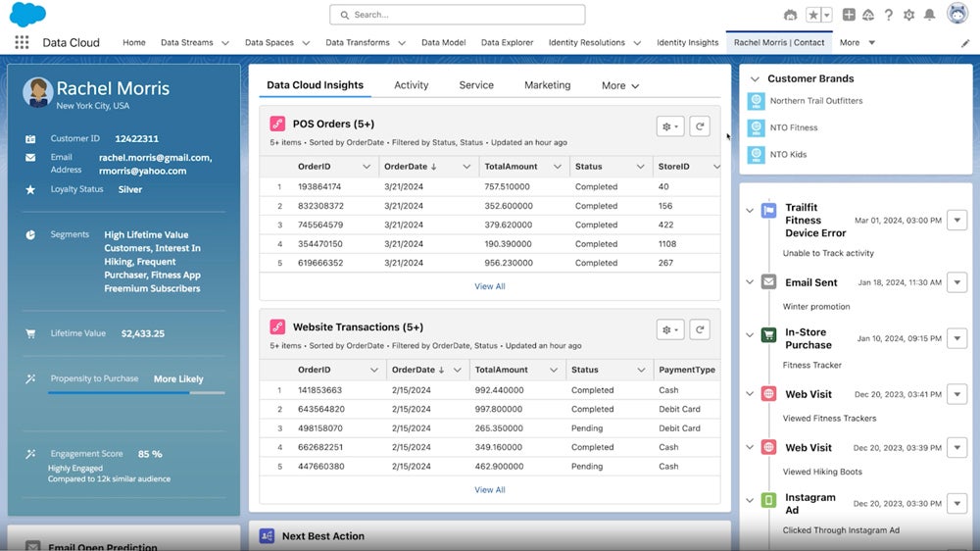The image size is (980, 551).
Task: Open the Data Spaces nav dropdown
Action: pos(306,43)
